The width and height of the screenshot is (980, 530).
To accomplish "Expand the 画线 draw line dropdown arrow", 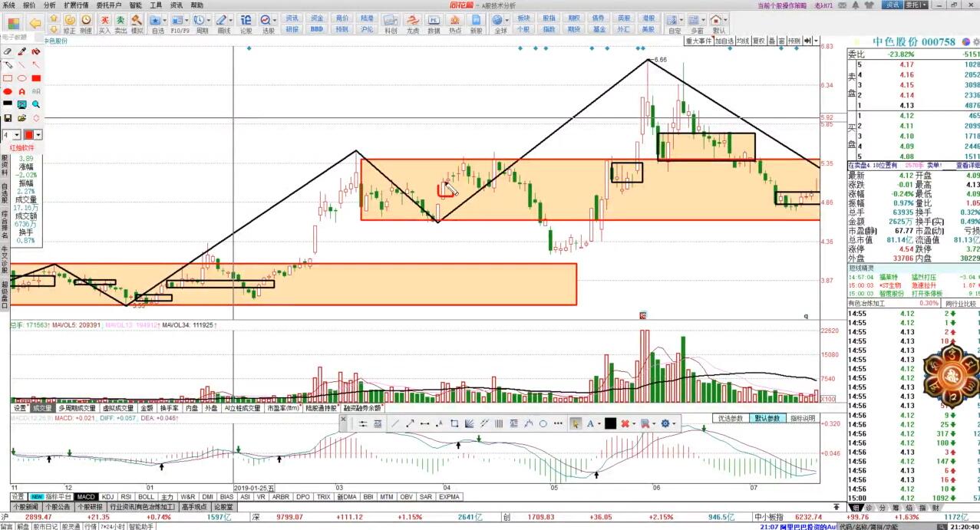I will pos(231,20).
